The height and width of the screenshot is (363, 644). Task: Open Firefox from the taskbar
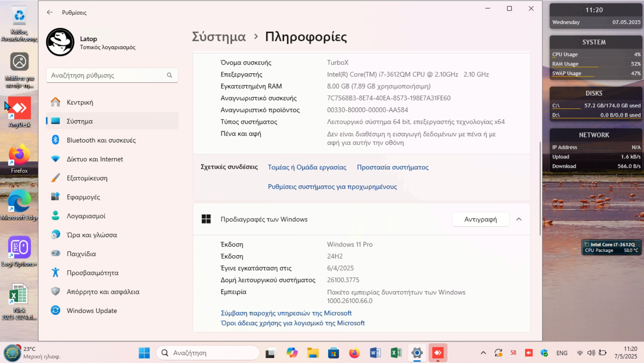(x=354, y=353)
